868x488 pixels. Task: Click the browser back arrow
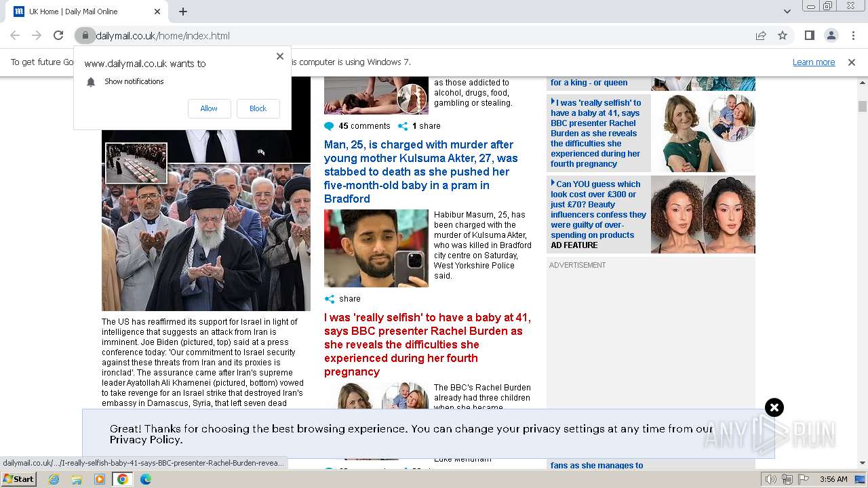[x=15, y=35]
